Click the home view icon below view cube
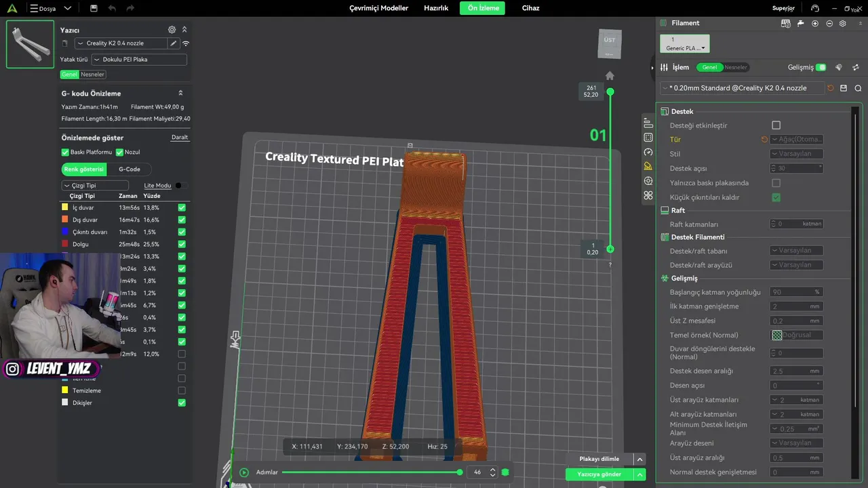The image size is (868, 488). (610, 76)
